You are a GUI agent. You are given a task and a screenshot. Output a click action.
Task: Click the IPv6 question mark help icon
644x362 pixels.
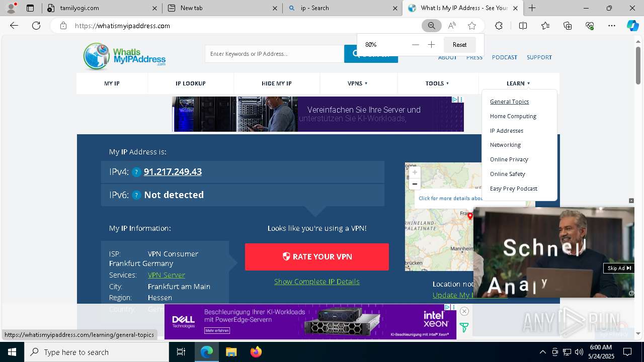coord(136,195)
